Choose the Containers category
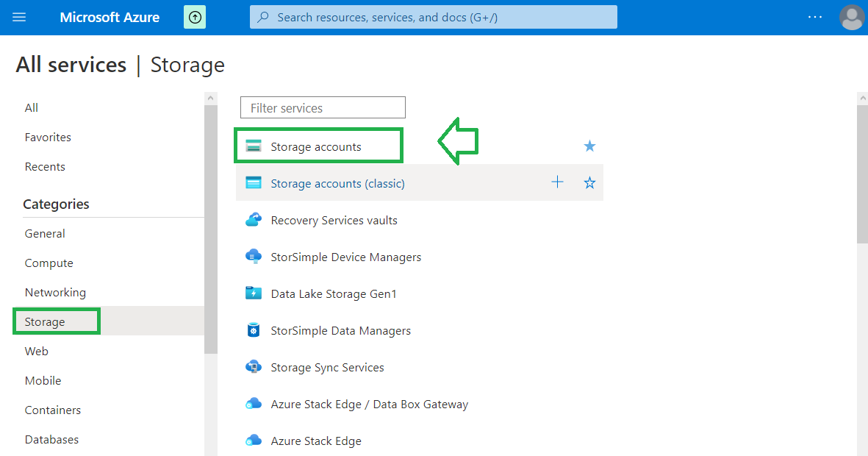This screenshot has height=456, width=868. (53, 410)
